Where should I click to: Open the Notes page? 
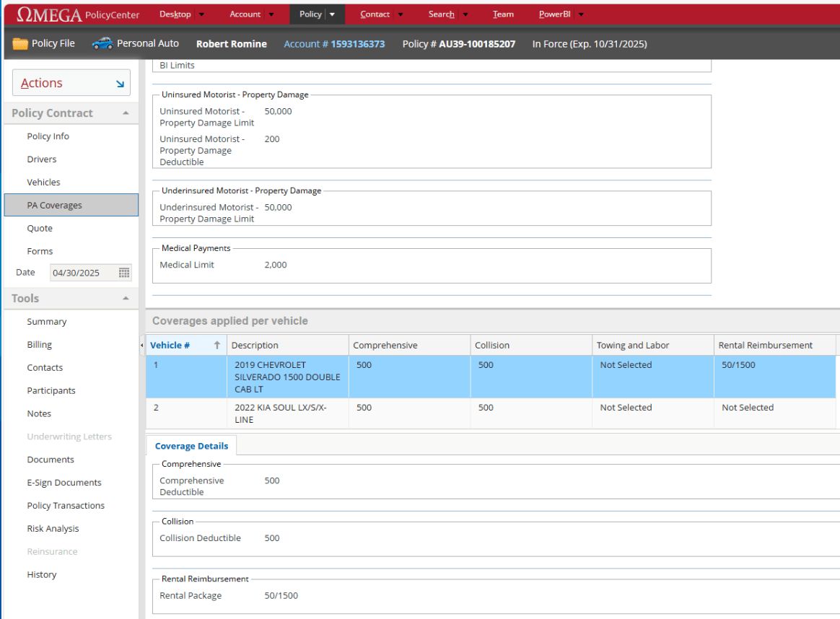click(x=39, y=413)
